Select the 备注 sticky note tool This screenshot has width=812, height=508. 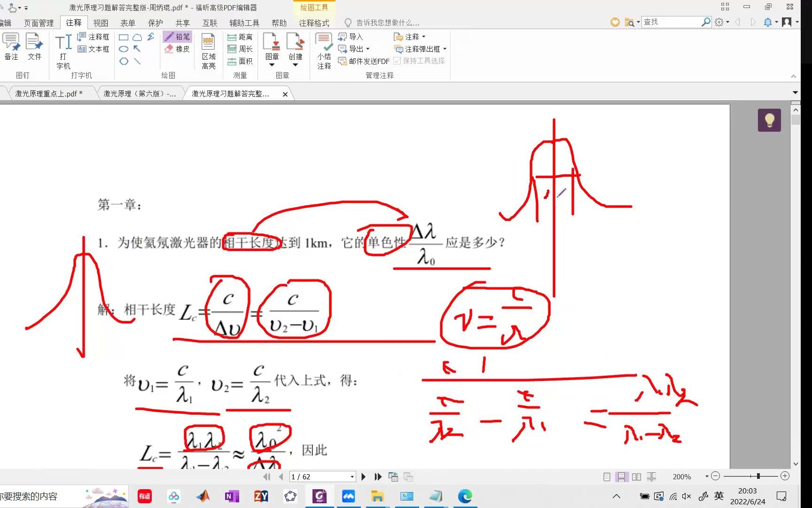pos(11,47)
